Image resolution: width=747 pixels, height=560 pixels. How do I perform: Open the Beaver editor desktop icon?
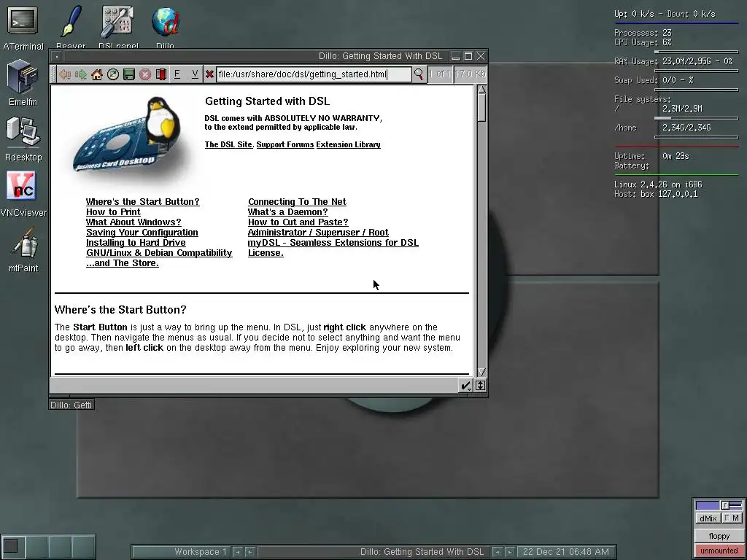(71, 21)
